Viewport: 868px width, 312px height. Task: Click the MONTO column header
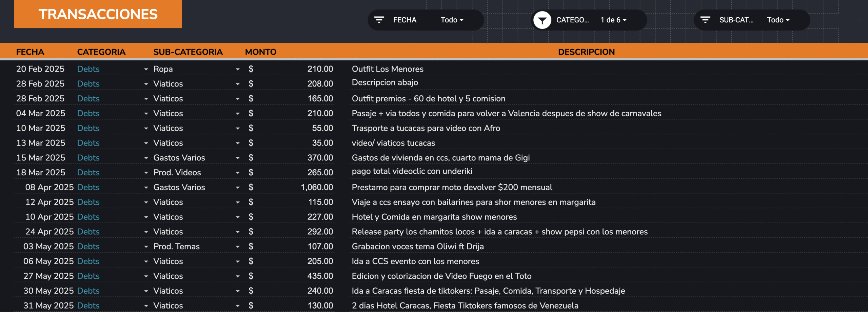(x=260, y=52)
